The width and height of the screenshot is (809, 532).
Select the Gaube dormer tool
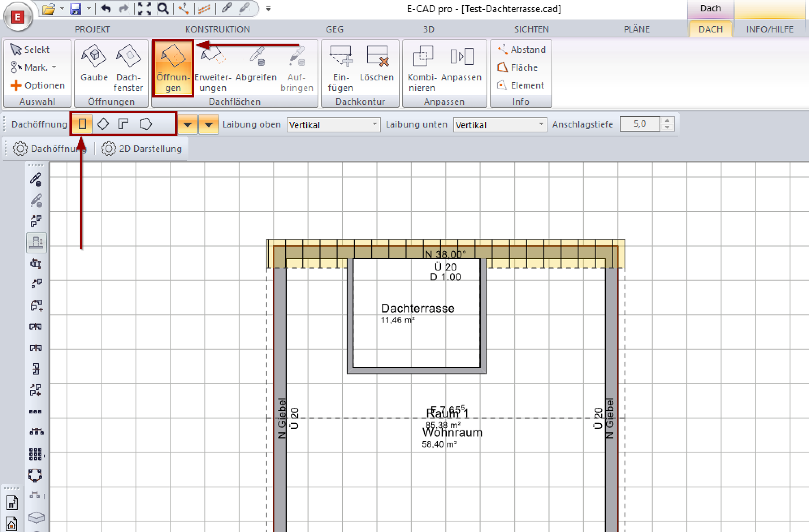[94, 65]
